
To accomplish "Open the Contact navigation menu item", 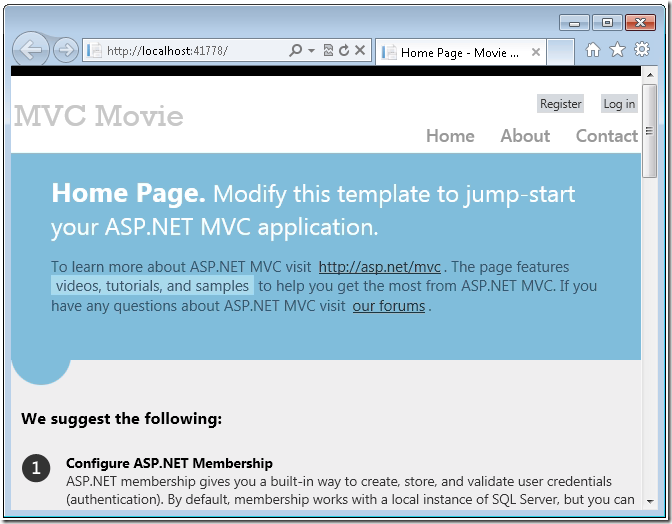I will click(x=606, y=136).
